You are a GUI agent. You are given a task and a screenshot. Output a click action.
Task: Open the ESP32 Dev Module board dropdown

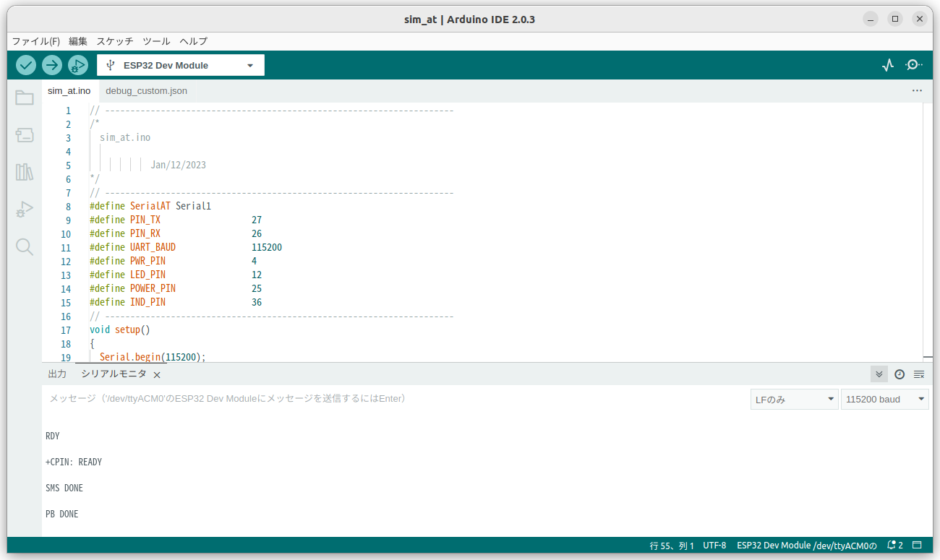click(181, 65)
